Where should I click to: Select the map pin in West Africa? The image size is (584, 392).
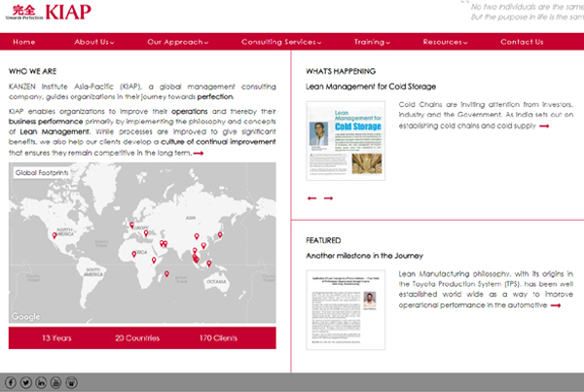click(133, 254)
